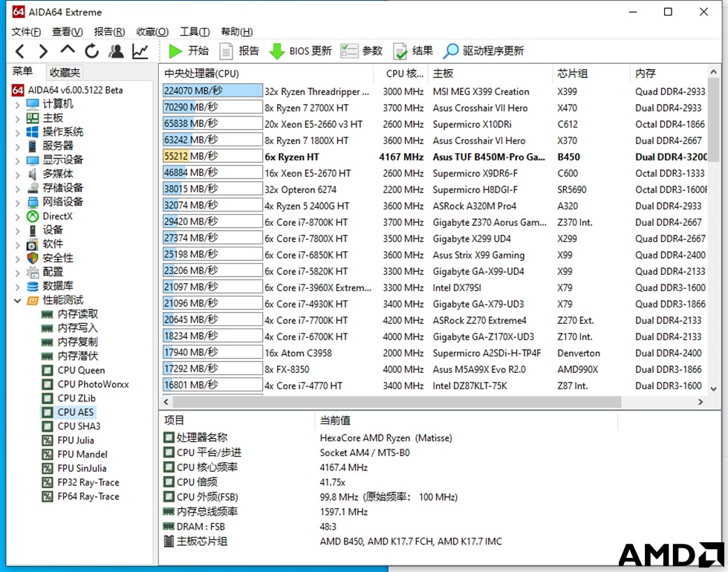Expand the 操作系统 tree node
This screenshot has width=728, height=572.
(x=18, y=132)
